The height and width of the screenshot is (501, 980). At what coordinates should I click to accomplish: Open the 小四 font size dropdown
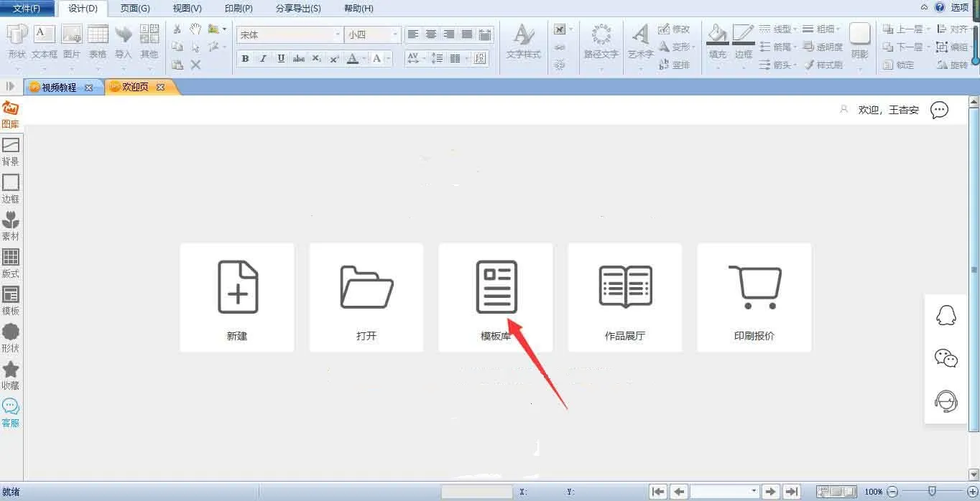[395, 34]
